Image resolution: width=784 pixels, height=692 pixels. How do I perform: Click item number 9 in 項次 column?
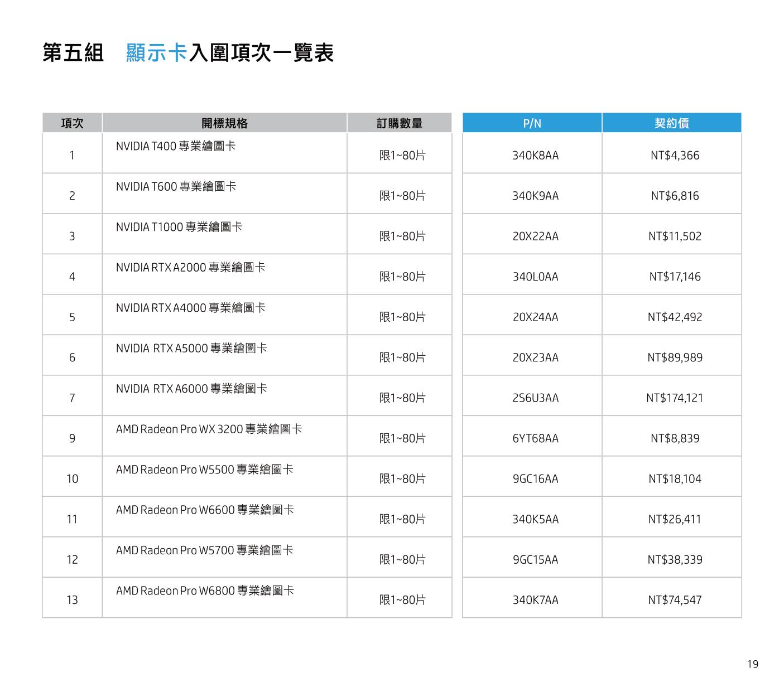[x=72, y=439]
